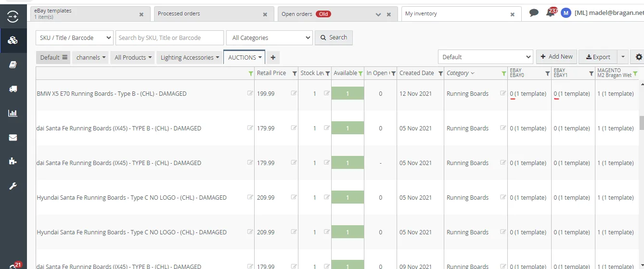Open the Settings wrench sidebar icon
Screen dimensions: 644x269
[x=13, y=186]
